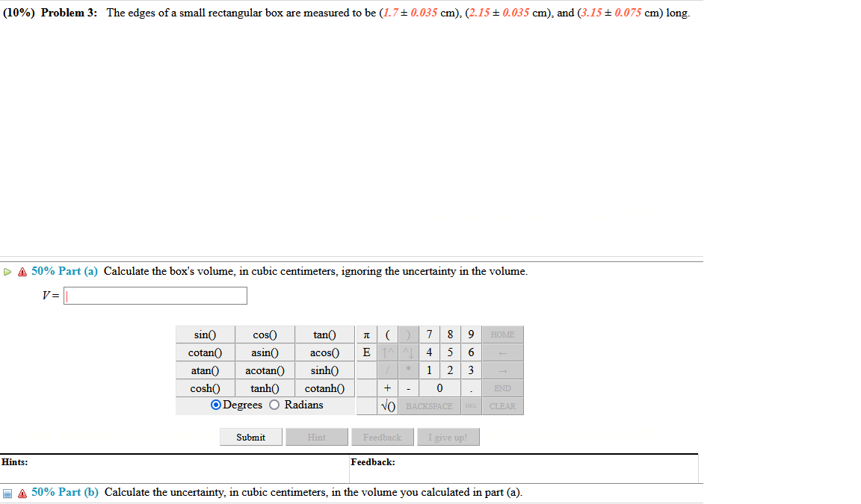The width and height of the screenshot is (861, 504).
Task: Insert the sin() function
Action: tap(204, 335)
